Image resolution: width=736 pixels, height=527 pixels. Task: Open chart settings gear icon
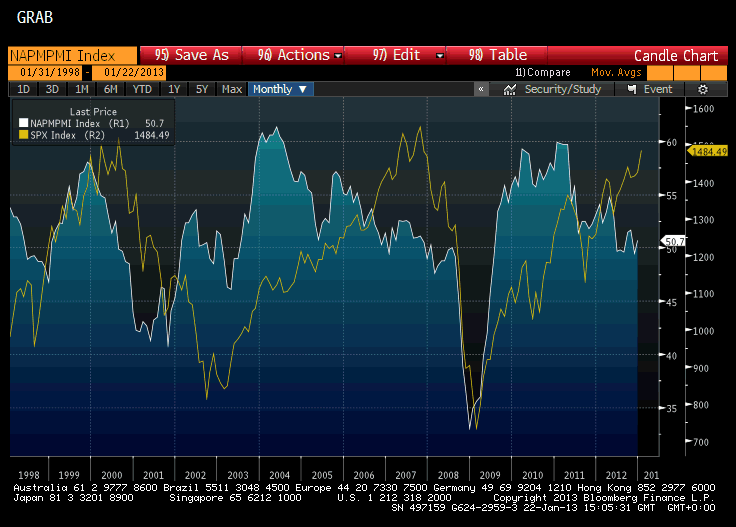click(x=703, y=89)
